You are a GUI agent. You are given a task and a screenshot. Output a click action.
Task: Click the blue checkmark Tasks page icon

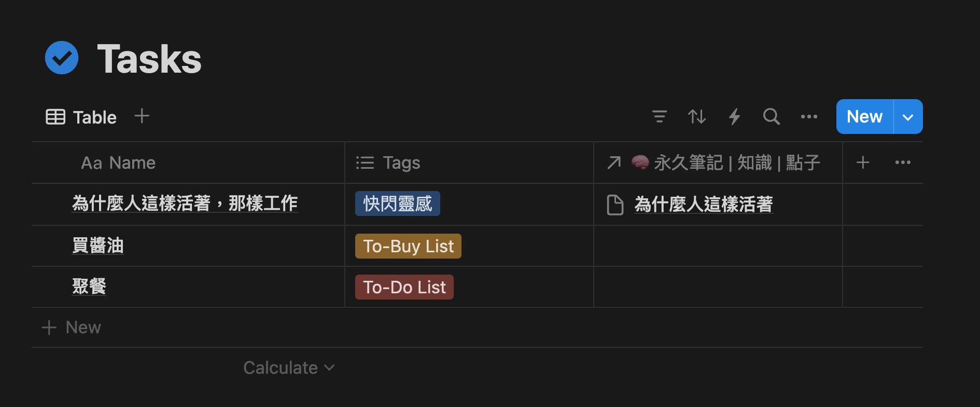point(62,58)
